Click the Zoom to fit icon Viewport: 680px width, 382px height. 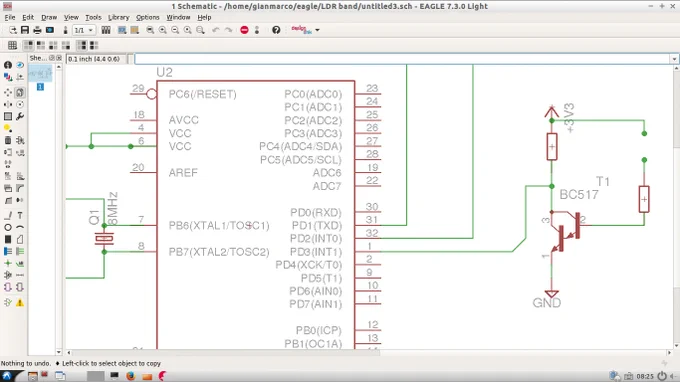150,30
